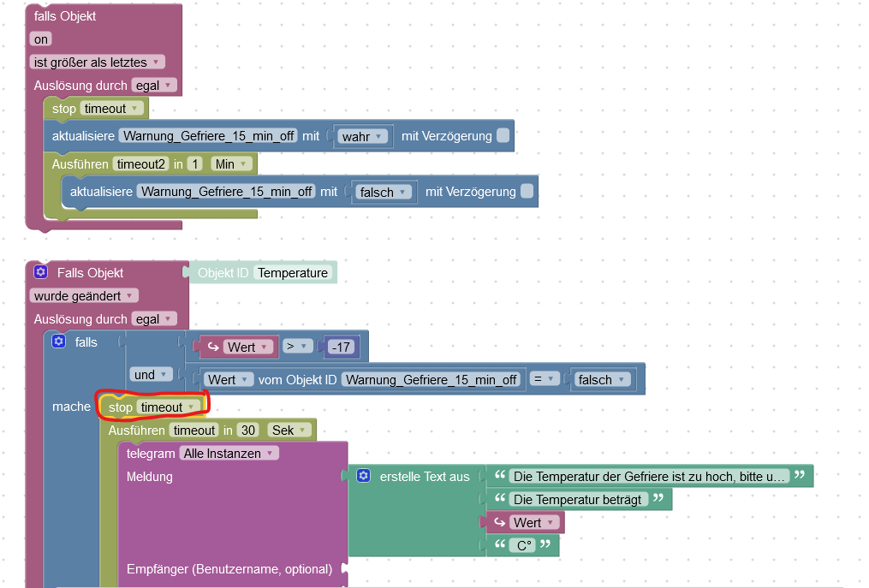
Task: Click timeout name field in Ausführen block
Action: click(194, 430)
